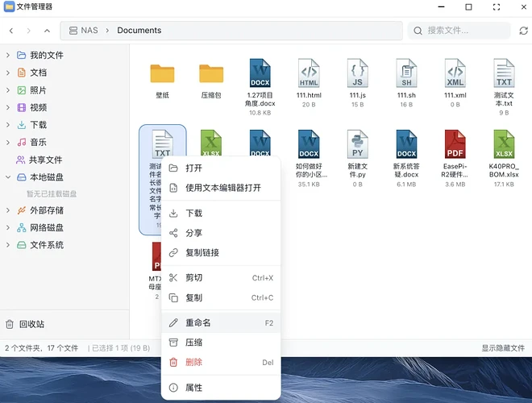Click NAS in the breadcrumb path
Viewport: 532px width, 403px height.
[x=89, y=31]
